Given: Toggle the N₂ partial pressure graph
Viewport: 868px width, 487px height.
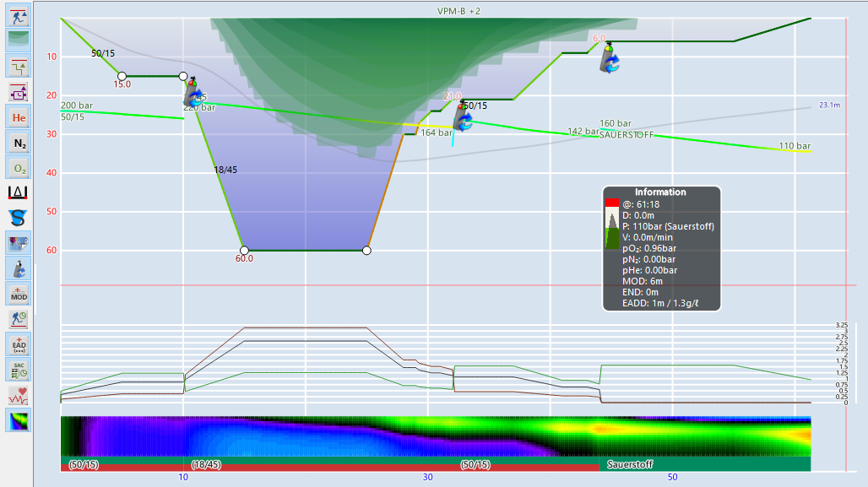Looking at the screenshot, I should click(17, 142).
